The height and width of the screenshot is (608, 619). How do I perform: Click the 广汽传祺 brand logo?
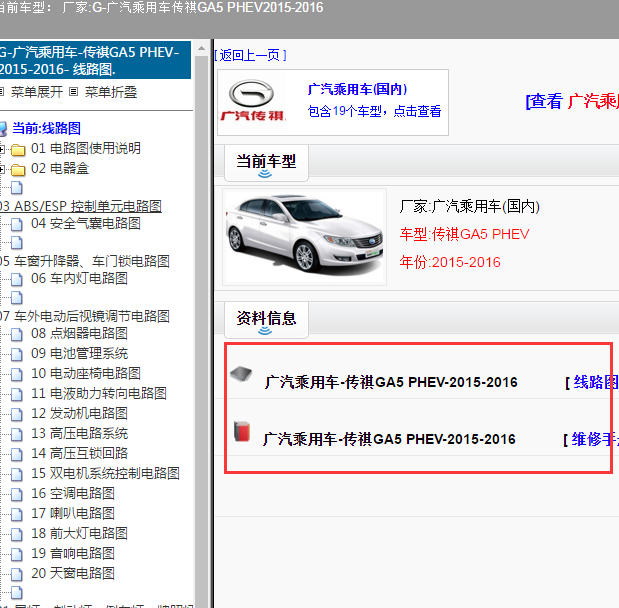coord(252,100)
